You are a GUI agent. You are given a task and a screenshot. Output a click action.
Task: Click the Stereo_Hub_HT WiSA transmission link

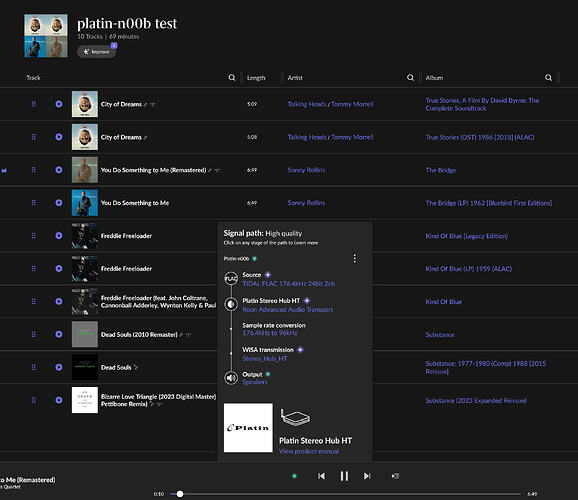click(265, 358)
